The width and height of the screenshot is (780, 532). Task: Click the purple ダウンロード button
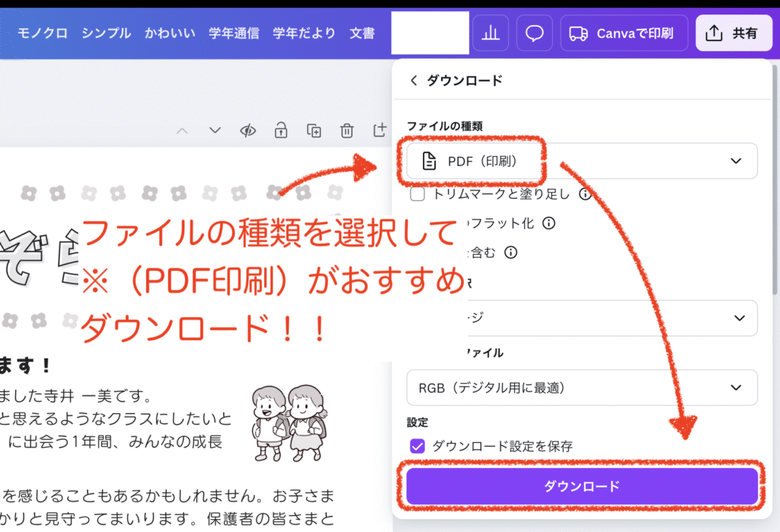click(581, 486)
